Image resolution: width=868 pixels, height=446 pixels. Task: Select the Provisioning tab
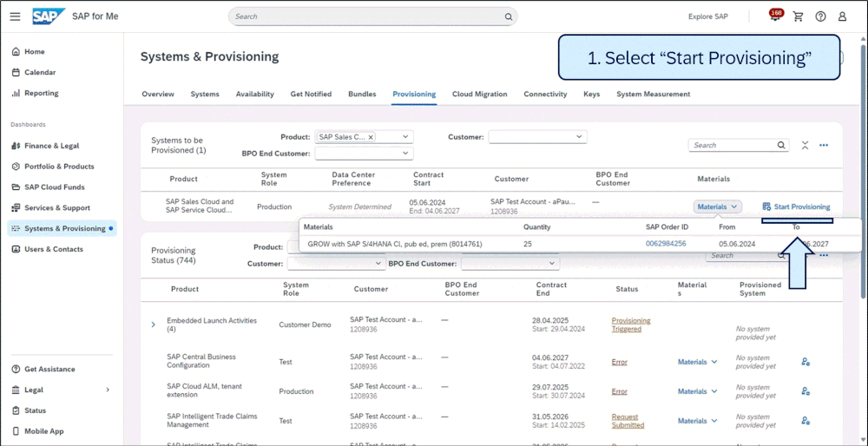point(414,94)
